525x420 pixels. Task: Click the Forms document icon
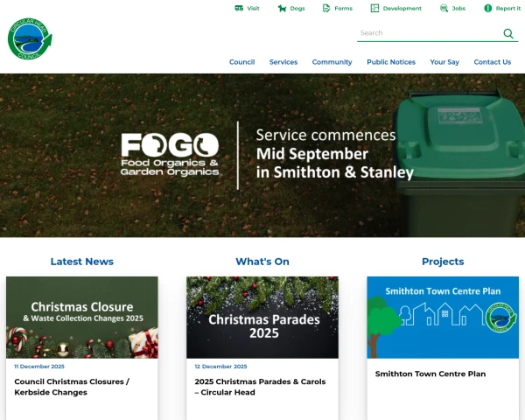tap(326, 9)
